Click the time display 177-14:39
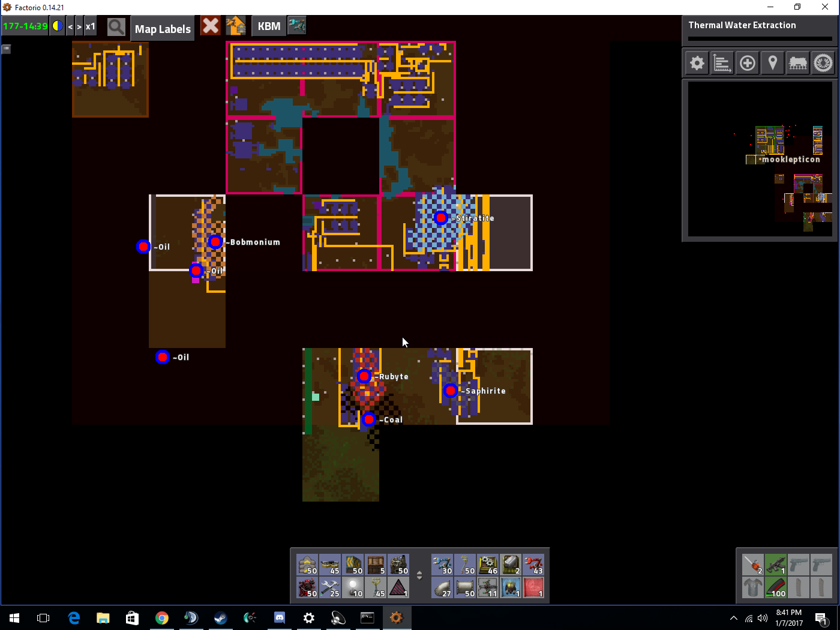This screenshot has height=630, width=840. coord(25,26)
